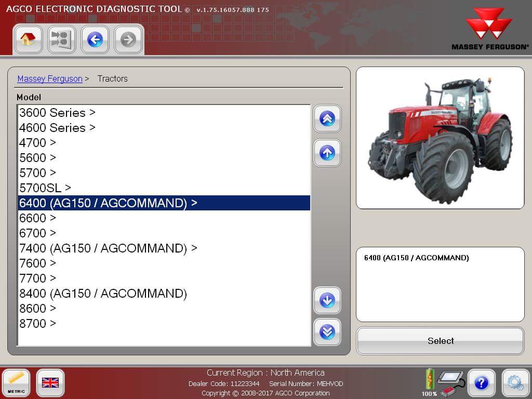Image resolution: width=532 pixels, height=399 pixels.
Task: Choose the 6600 model entry
Action: click(x=164, y=218)
